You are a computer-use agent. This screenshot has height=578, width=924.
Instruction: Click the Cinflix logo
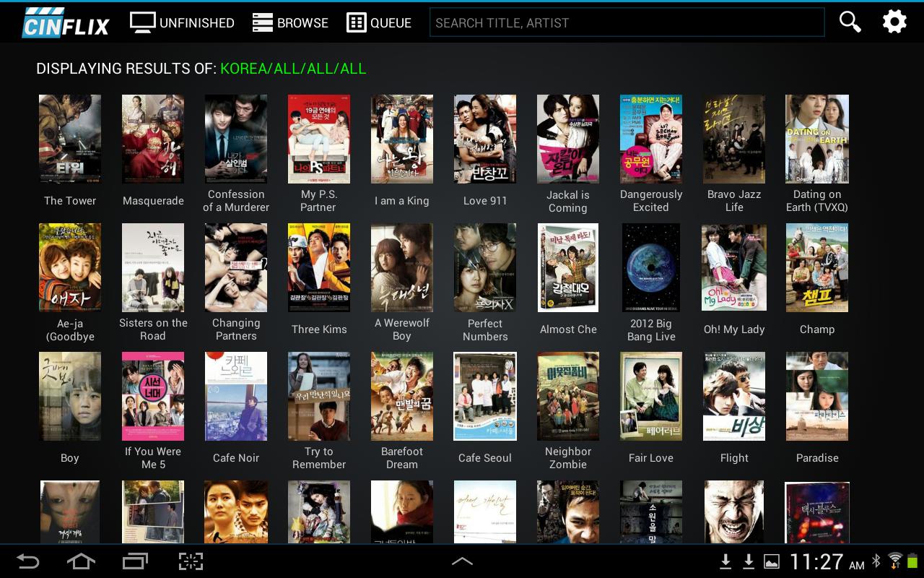click(x=65, y=22)
